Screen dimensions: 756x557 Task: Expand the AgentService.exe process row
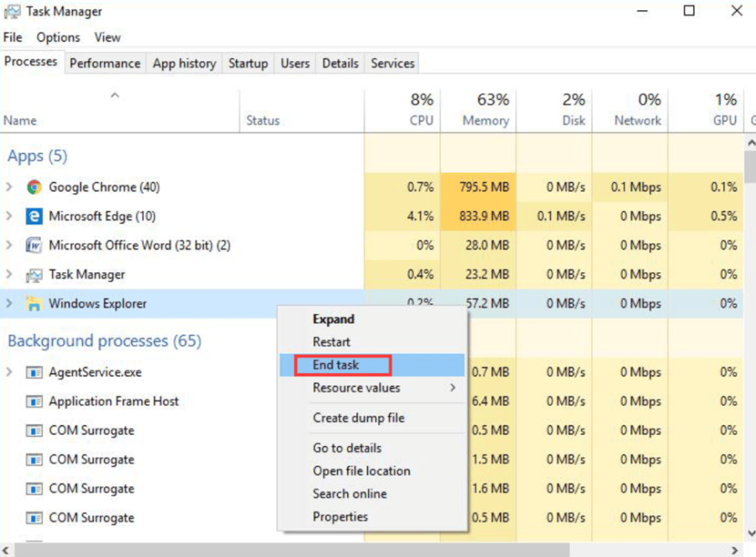8,372
